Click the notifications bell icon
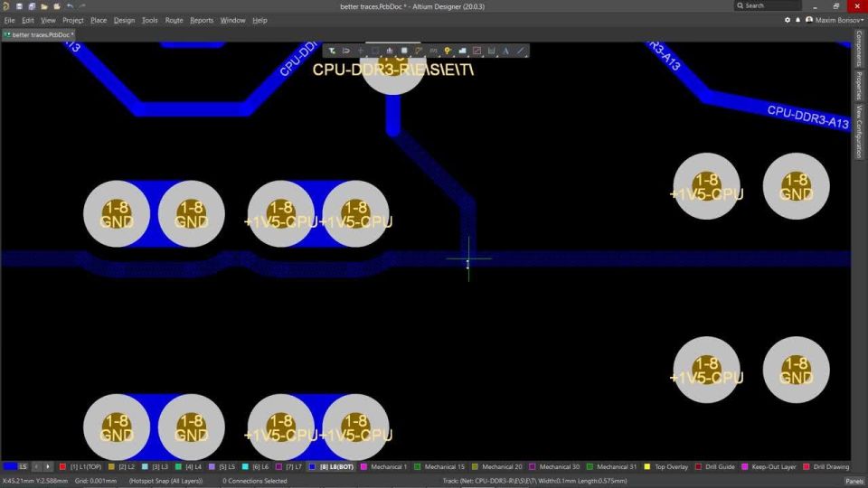This screenshot has width=868, height=488. tap(797, 20)
